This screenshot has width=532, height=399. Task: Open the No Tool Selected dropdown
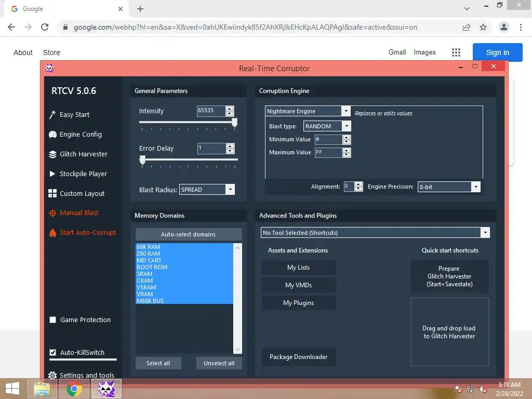coord(485,233)
